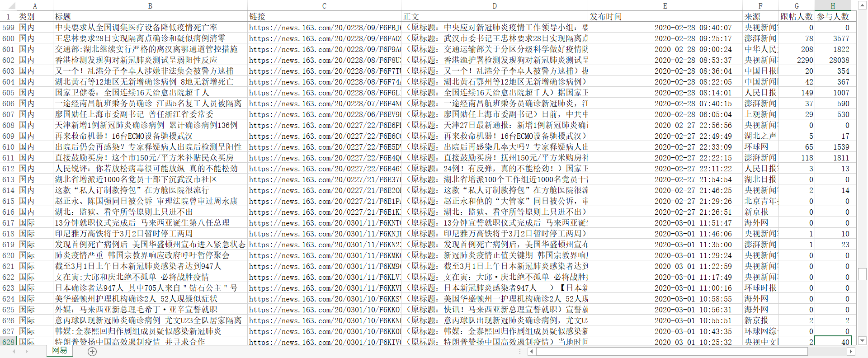Select time cell 2020-02-28 09:40:07
Viewport: 868px width, 358px height.
tap(665, 28)
